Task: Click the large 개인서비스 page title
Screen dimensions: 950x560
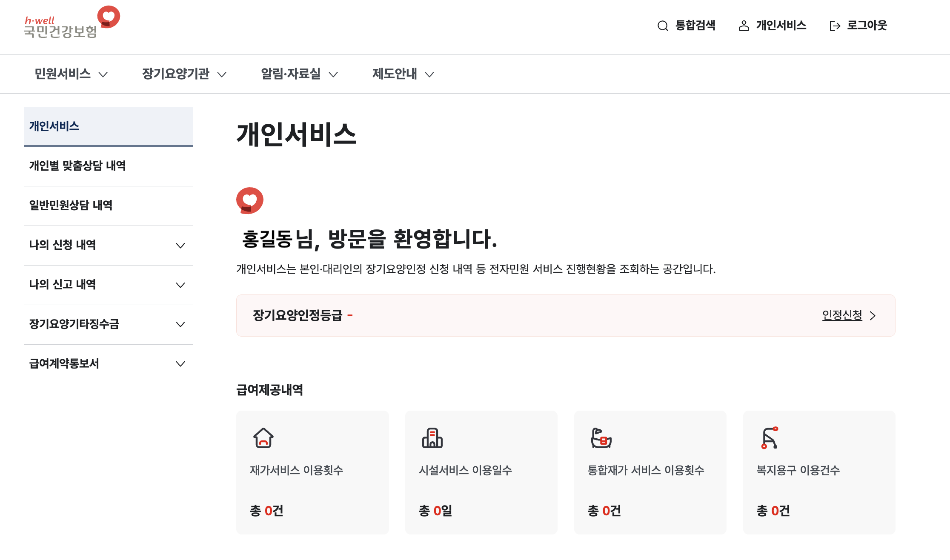Action: (x=297, y=135)
